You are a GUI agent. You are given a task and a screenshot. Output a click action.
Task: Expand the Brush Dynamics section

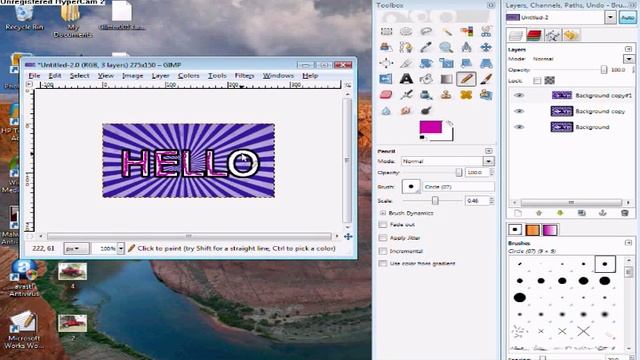coord(383,213)
